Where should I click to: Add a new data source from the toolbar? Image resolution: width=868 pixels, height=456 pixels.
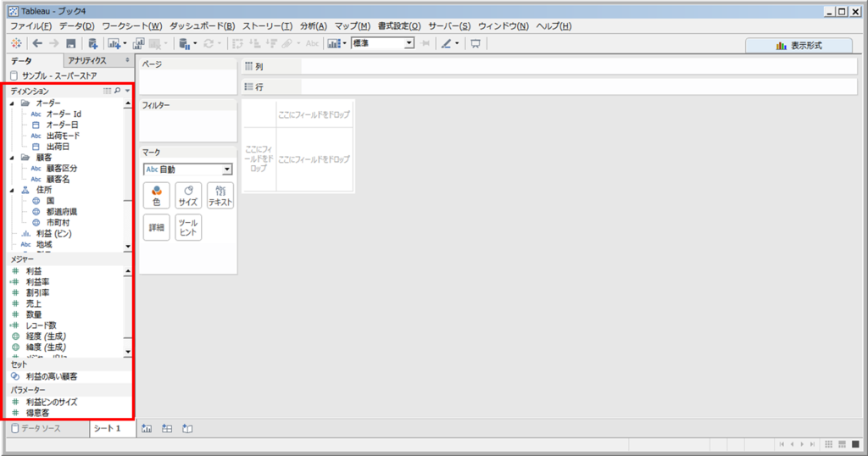(x=93, y=43)
